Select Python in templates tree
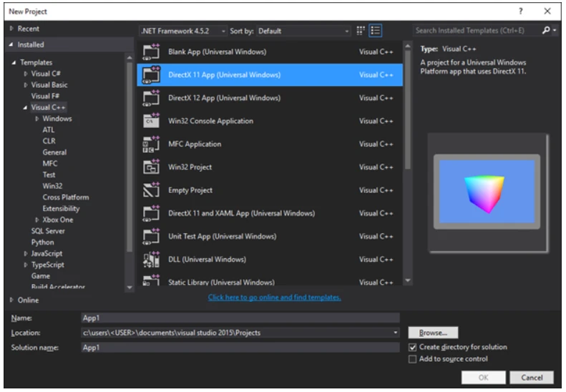Image resolution: width=566 pixels, height=392 pixels. click(x=43, y=242)
